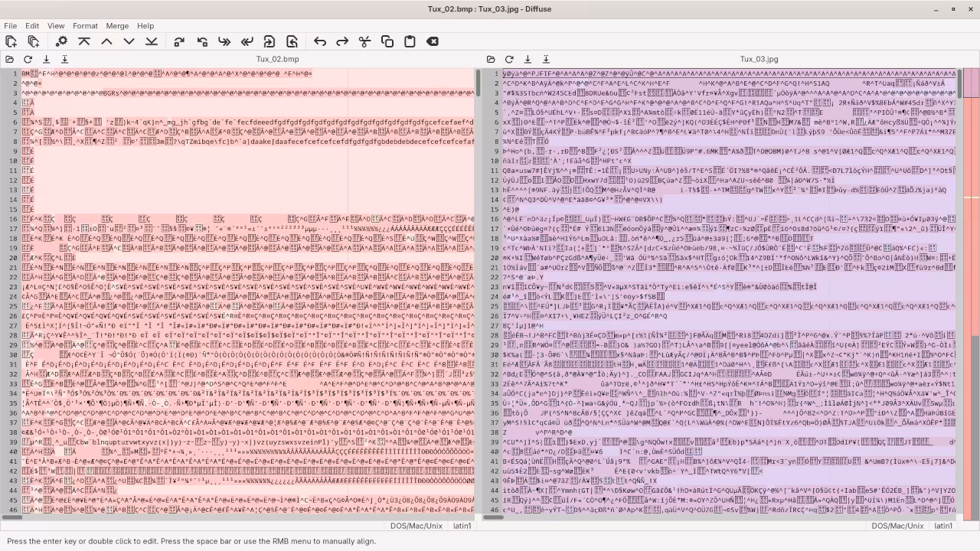980x551 pixels.
Task: Click the right pane horizontal scrollbar
Action: (720, 517)
